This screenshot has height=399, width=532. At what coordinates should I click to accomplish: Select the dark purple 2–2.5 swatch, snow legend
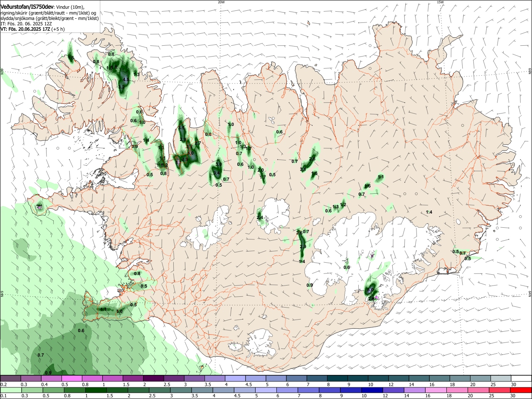tap(153, 379)
